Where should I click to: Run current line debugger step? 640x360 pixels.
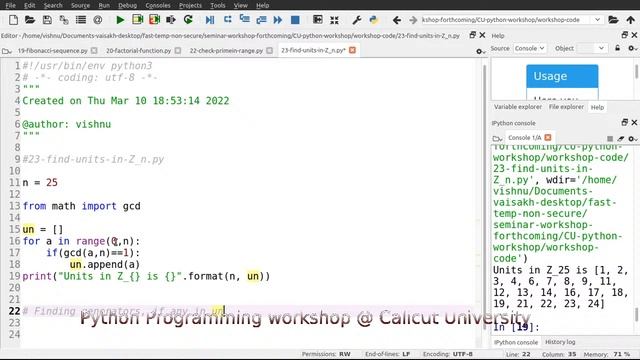227,20
